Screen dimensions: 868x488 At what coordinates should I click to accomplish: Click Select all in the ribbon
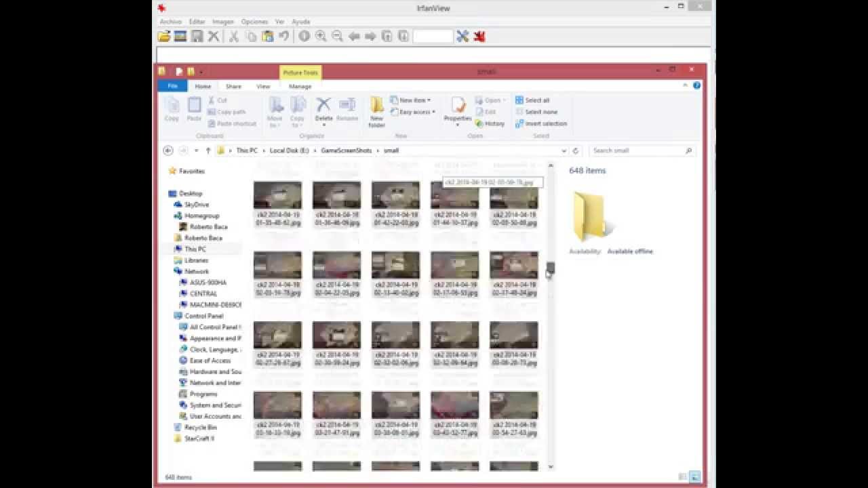[x=532, y=100]
